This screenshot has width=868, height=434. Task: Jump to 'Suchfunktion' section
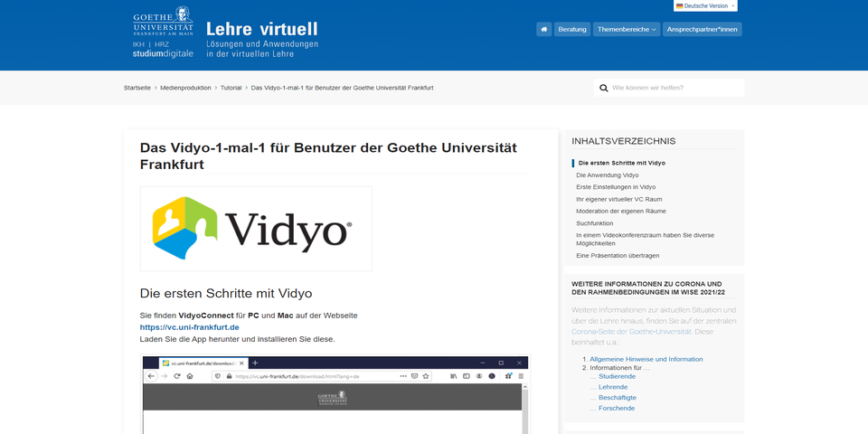tap(595, 223)
